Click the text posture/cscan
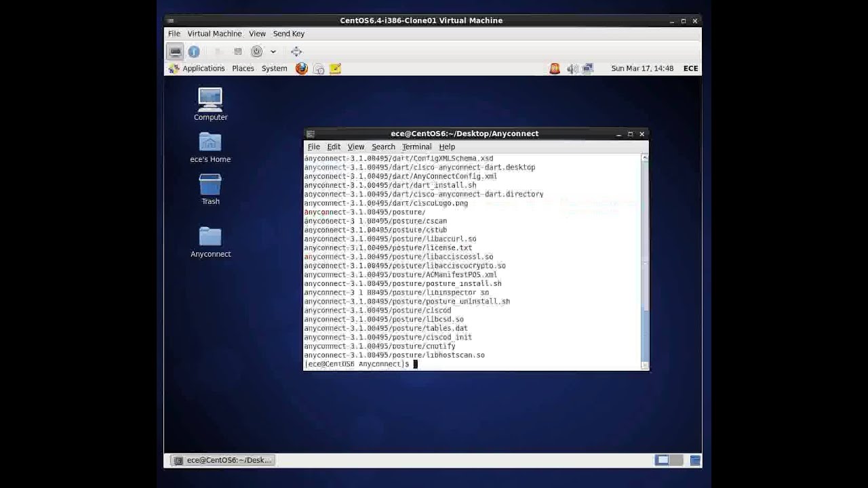The width and height of the screenshot is (868, 488). coord(419,221)
